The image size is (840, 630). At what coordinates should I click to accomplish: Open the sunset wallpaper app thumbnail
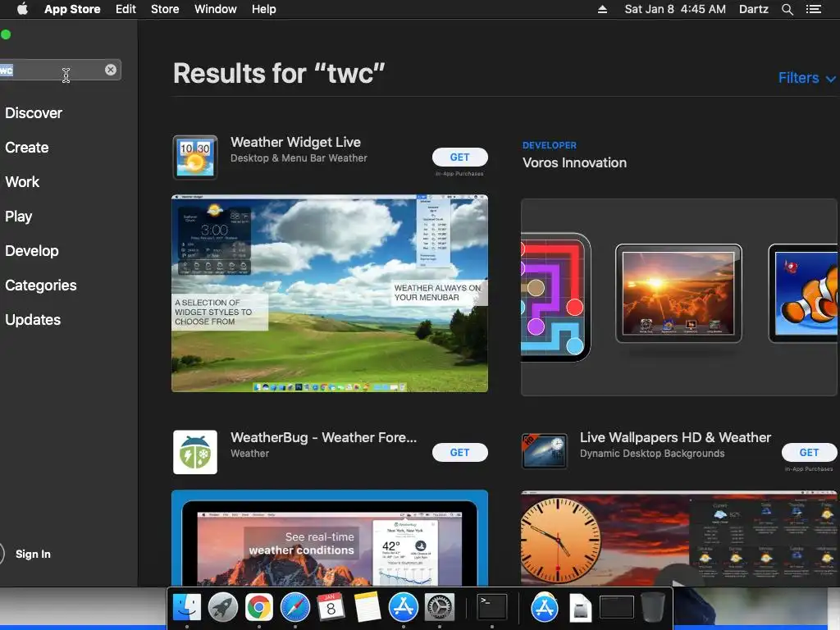click(678, 293)
